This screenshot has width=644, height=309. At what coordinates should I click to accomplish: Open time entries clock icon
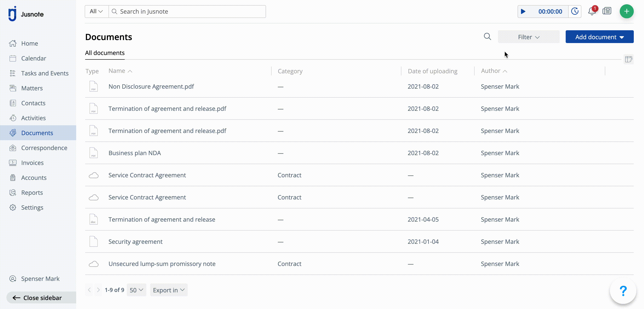575,11
